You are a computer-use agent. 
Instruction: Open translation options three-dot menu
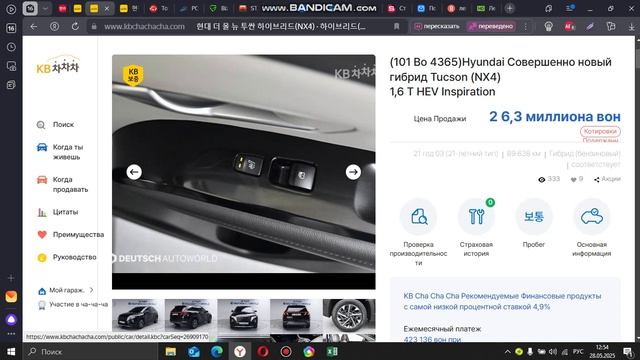[525, 27]
